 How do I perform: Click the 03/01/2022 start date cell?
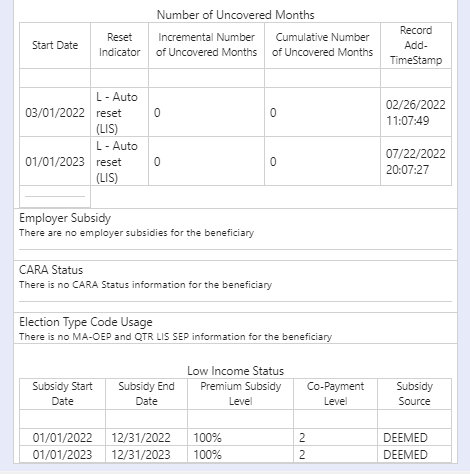55,113
